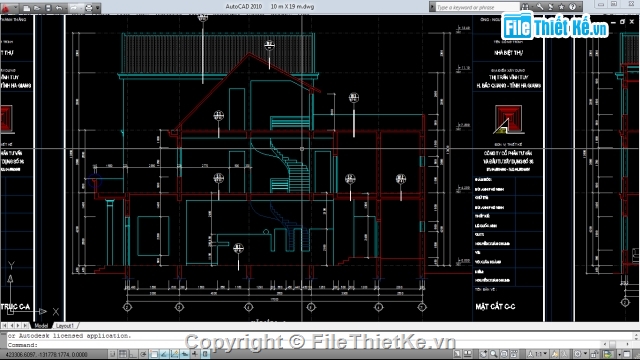Click the Undo arrow icon
The image size is (640, 360).
[59, 8]
